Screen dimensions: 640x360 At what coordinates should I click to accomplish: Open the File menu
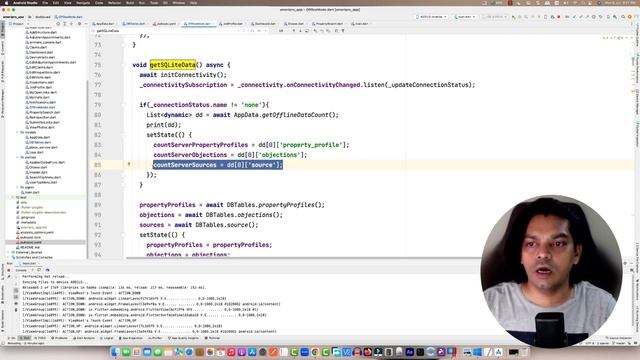coord(45,3)
